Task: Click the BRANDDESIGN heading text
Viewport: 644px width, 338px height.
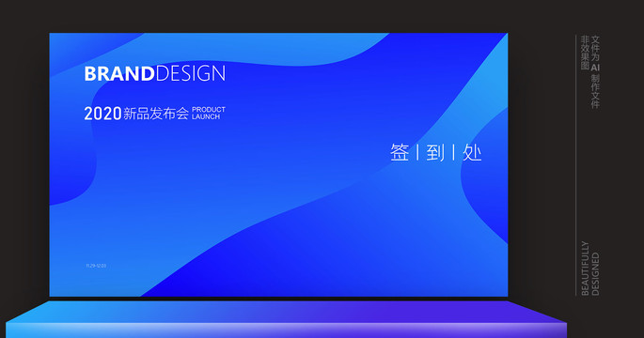Action: [x=155, y=74]
